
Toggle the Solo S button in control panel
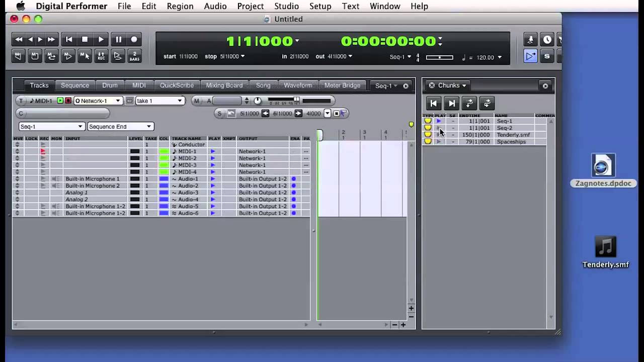(547, 56)
